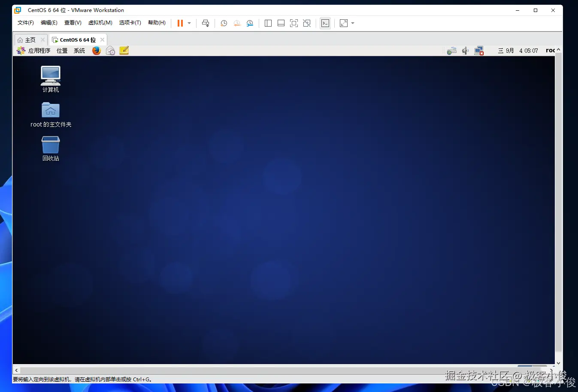The width and height of the screenshot is (578, 392).
Task: Open the 选项卡(T) menu
Action: pyautogui.click(x=130, y=23)
